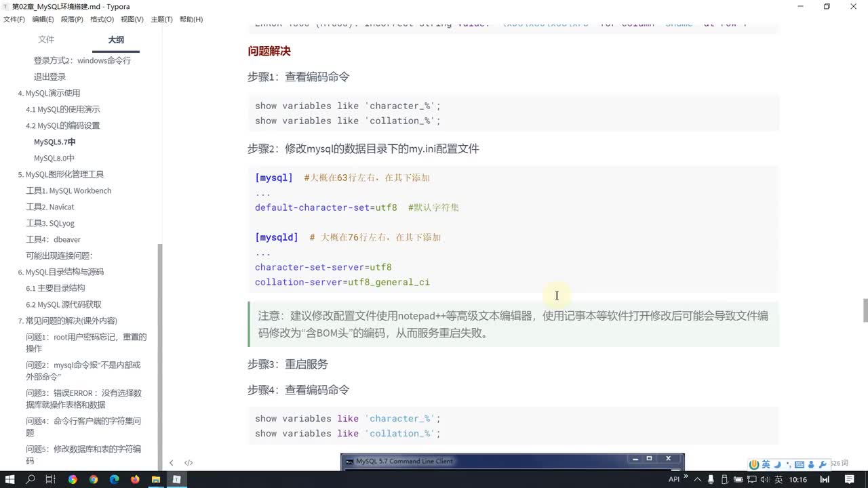This screenshot has height=488, width=868.
Task: Open the 帮助(H) menu
Action: point(191,19)
